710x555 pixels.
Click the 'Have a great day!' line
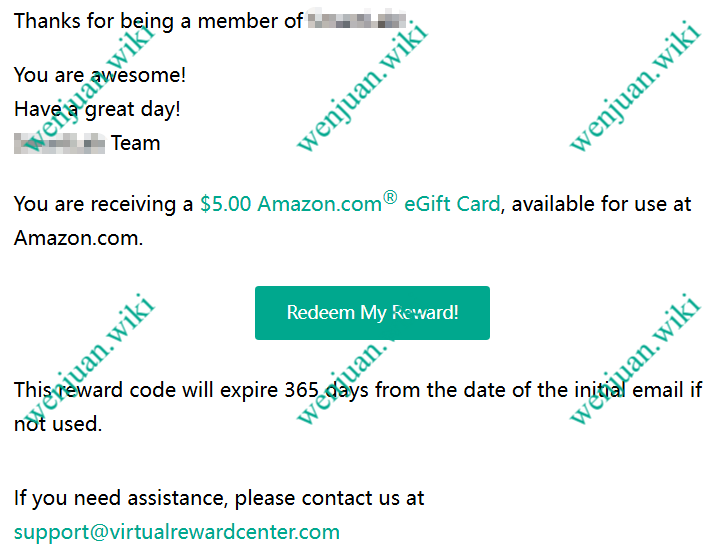[x=97, y=110]
